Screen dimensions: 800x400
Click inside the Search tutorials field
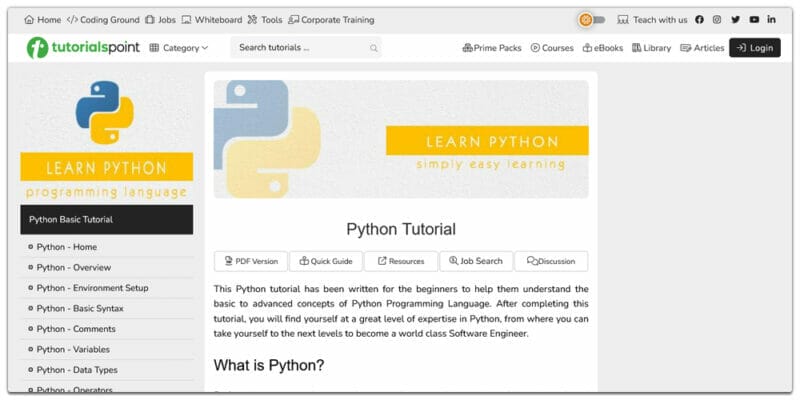click(300, 48)
